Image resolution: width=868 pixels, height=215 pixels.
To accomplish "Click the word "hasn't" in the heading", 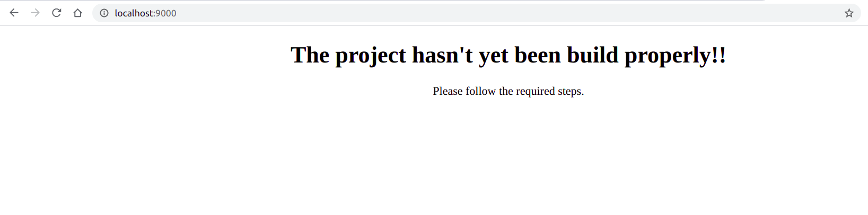I will 442,55.
